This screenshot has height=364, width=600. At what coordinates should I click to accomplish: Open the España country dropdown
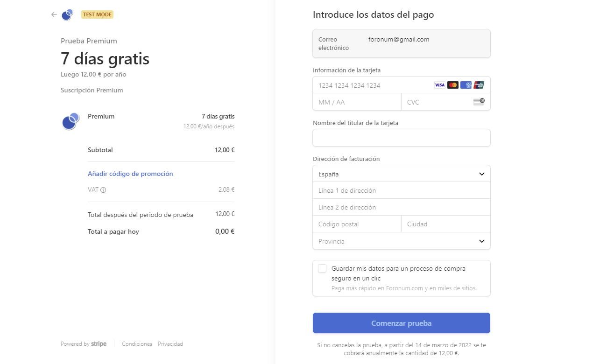[402, 174]
